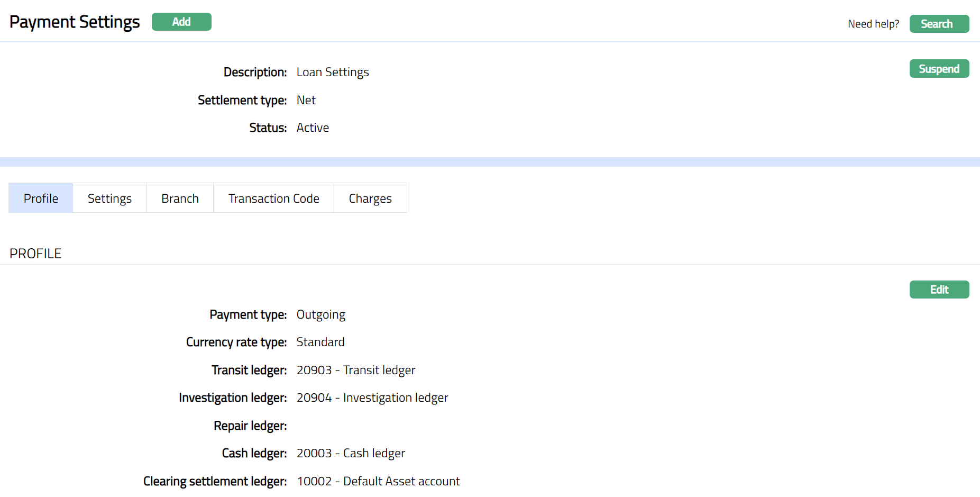The width and height of the screenshot is (980, 497).
Task: Click the Outgoing payment type value
Action: tap(320, 314)
